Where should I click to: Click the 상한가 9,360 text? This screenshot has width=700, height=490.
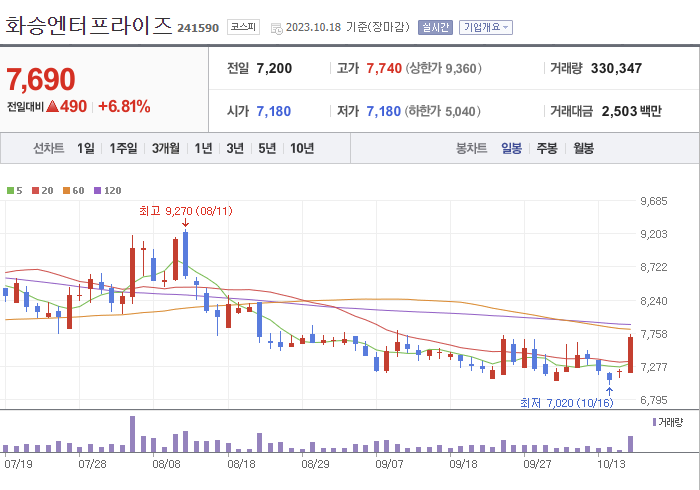click(443, 68)
